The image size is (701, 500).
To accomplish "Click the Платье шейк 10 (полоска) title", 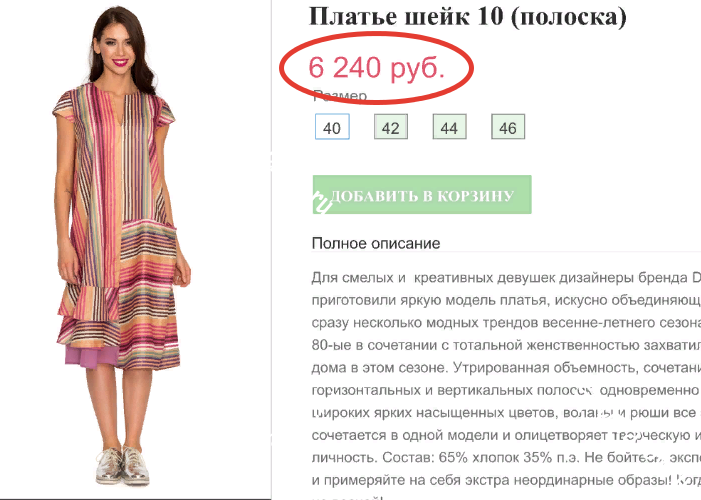I will point(468,17).
